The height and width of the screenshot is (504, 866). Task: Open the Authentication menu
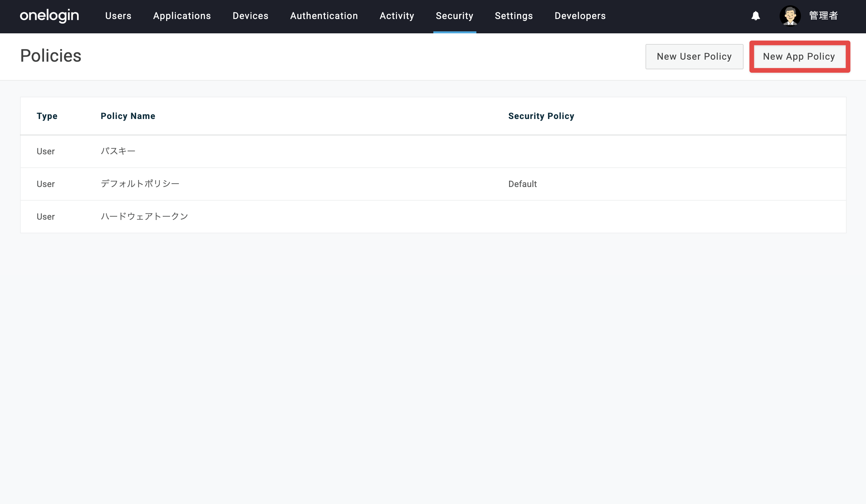coord(324,16)
